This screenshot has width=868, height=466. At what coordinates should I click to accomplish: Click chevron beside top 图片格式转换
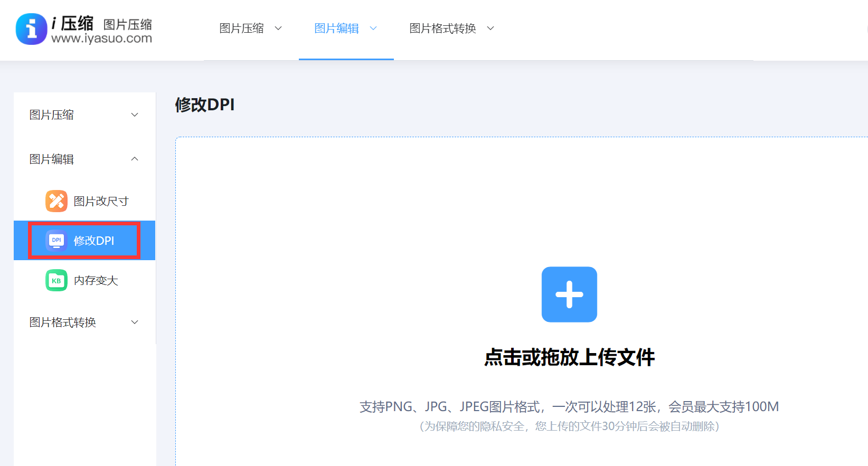point(490,28)
